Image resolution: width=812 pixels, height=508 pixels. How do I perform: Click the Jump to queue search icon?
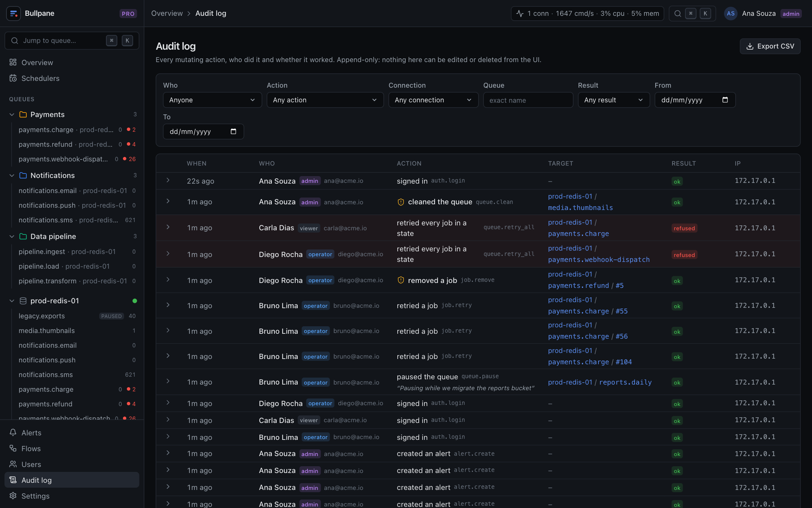pyautogui.click(x=15, y=41)
